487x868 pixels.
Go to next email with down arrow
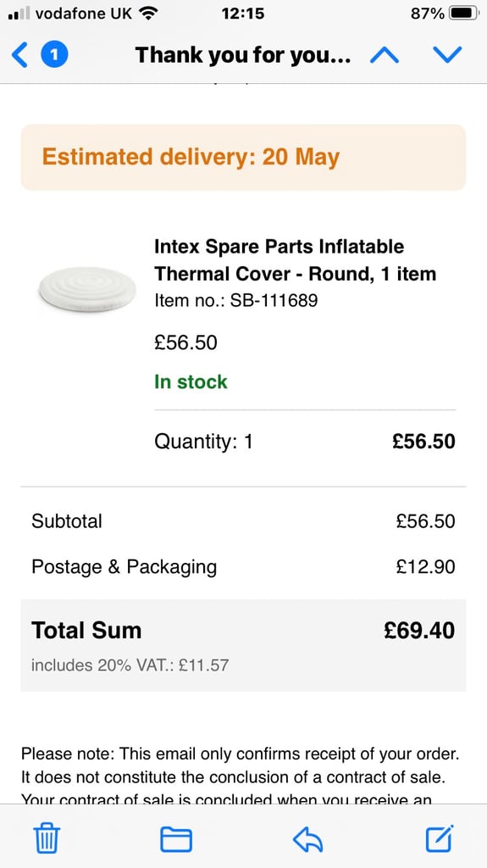click(446, 55)
